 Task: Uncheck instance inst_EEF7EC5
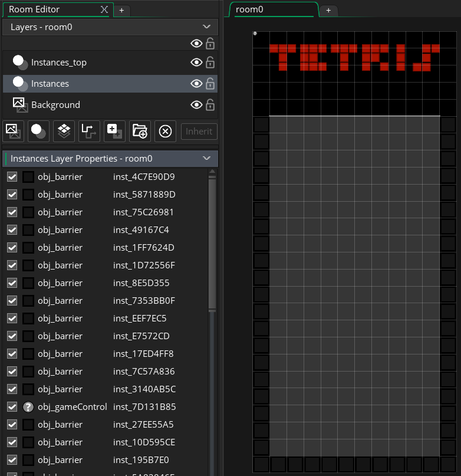(x=12, y=318)
